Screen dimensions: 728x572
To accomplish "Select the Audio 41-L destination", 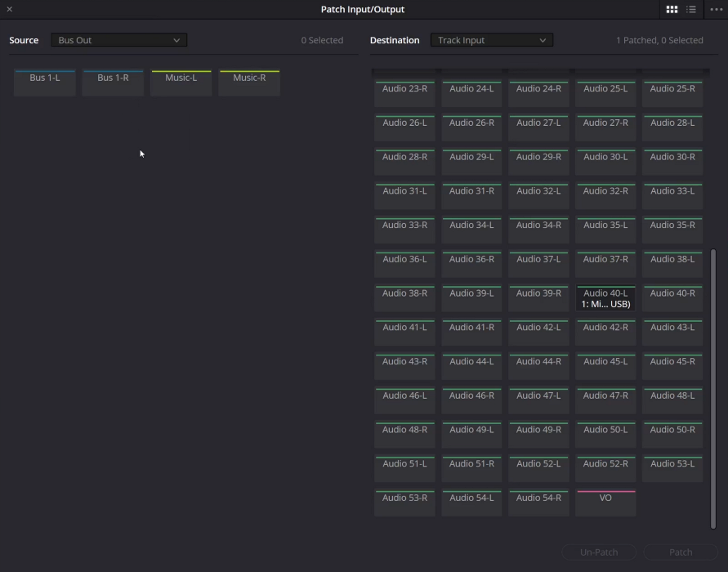I will tap(405, 333).
